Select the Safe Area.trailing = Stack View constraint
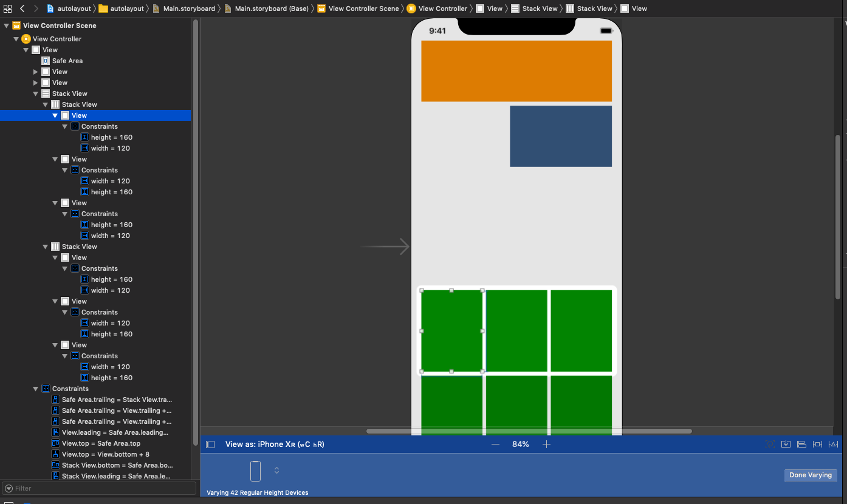 (x=112, y=400)
